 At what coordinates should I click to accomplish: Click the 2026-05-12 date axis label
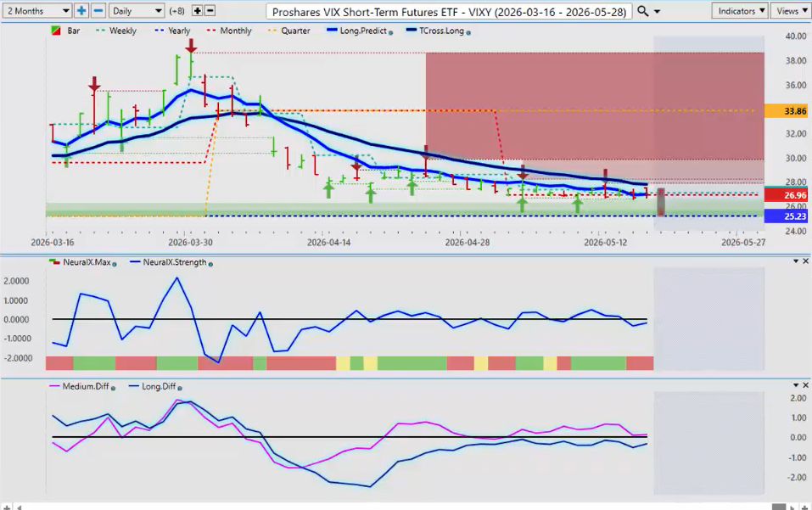click(x=605, y=243)
